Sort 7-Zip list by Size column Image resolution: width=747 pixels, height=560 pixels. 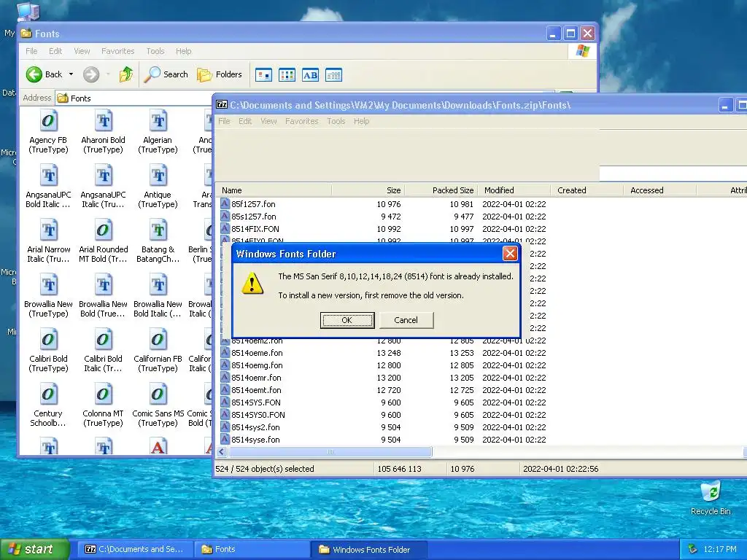pos(368,190)
